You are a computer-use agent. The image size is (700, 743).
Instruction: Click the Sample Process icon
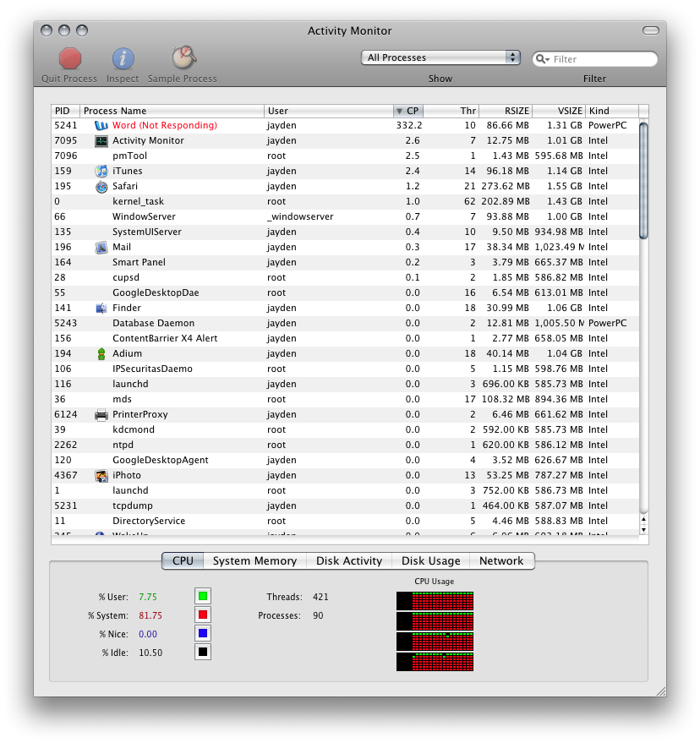coord(183,57)
